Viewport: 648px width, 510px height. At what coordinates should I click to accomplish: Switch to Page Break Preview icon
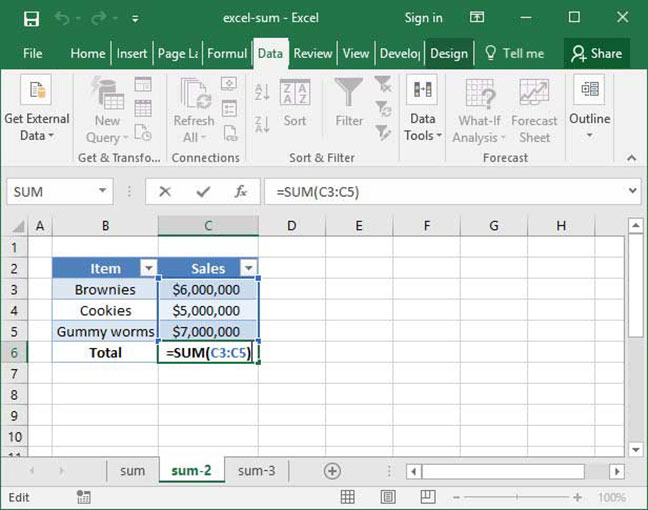(417, 497)
